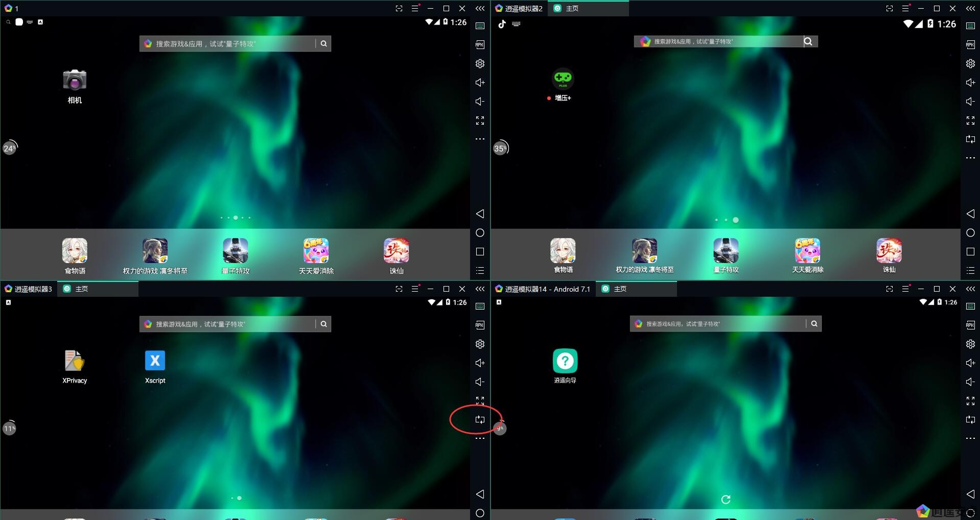Click search magnifier button in 逍遥模拟器2 search bar
980x520 pixels.
[808, 41]
